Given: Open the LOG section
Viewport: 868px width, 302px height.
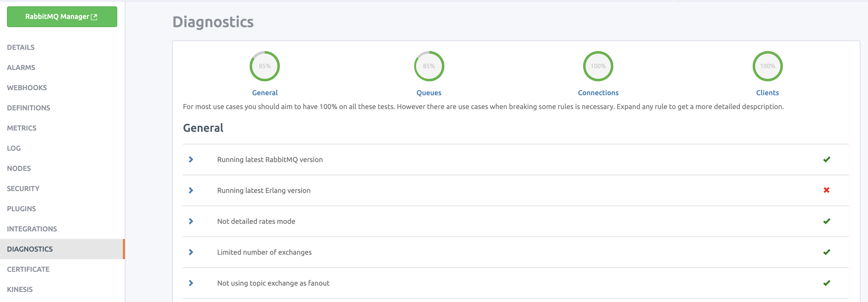Looking at the screenshot, I should (x=14, y=148).
